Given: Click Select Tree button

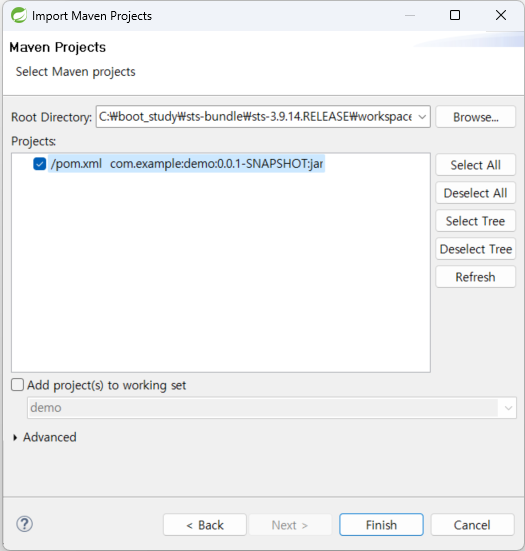Looking at the screenshot, I should point(475,221).
